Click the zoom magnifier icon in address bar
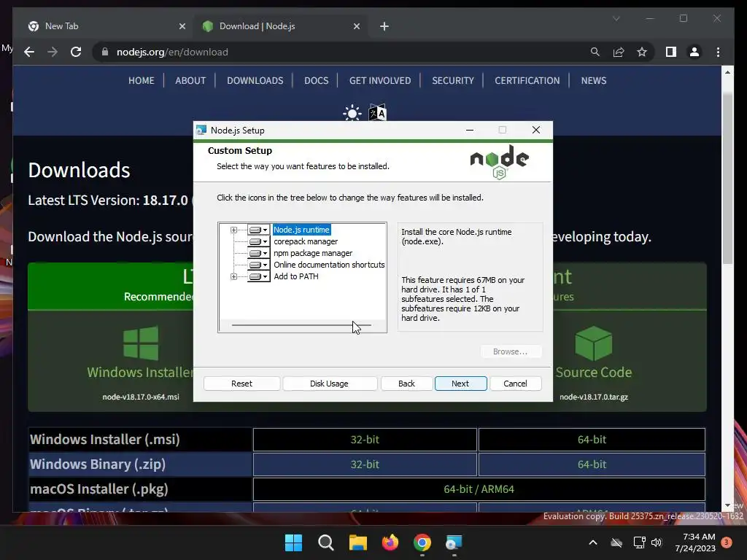Viewport: 747px width, 560px height. [595, 52]
